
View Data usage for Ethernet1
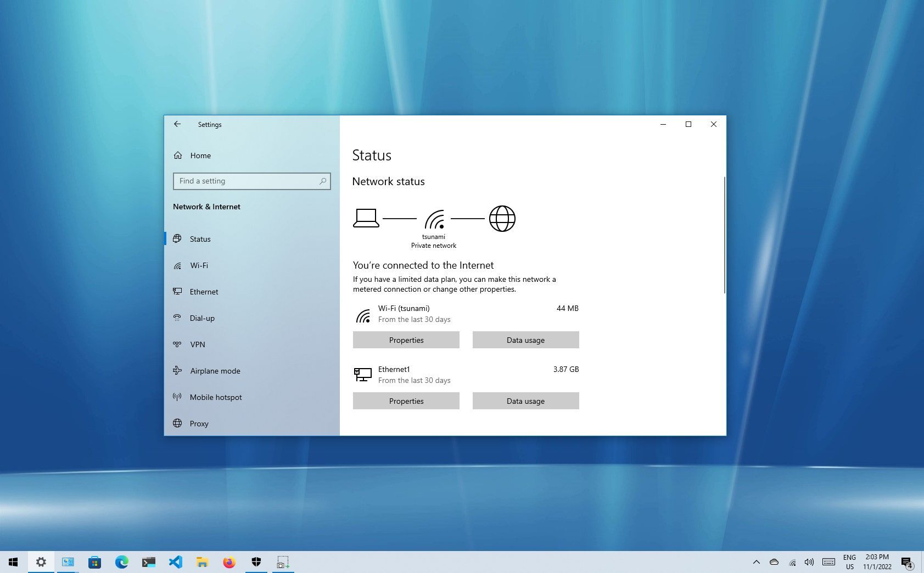tap(525, 400)
